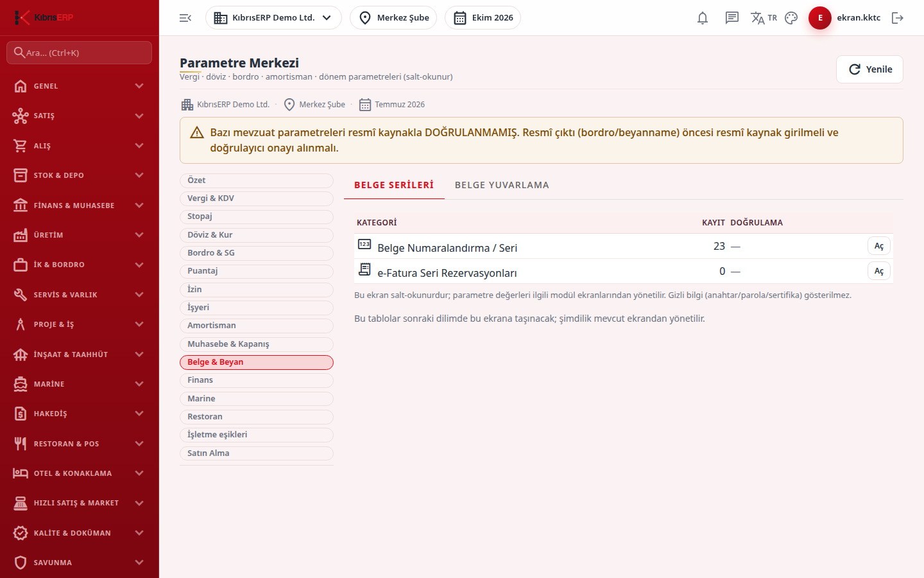Screen dimensions: 924x578
Task: Select the Döviz & Kur category
Action: click(x=257, y=235)
